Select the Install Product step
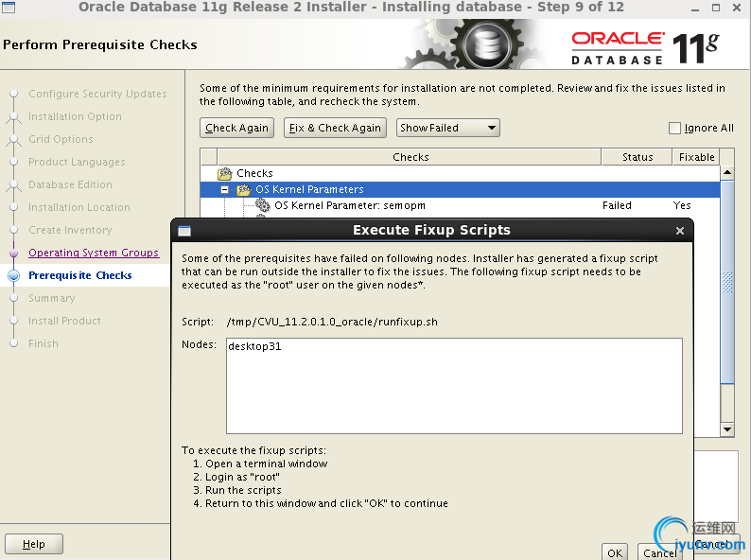Image resolution: width=751 pixels, height=560 pixels. [x=64, y=321]
